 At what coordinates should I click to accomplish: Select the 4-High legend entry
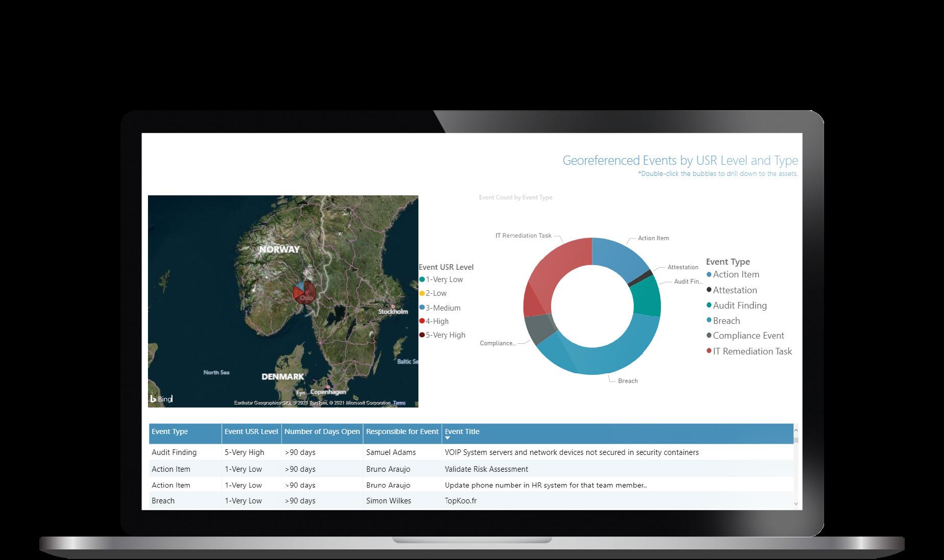tap(434, 321)
